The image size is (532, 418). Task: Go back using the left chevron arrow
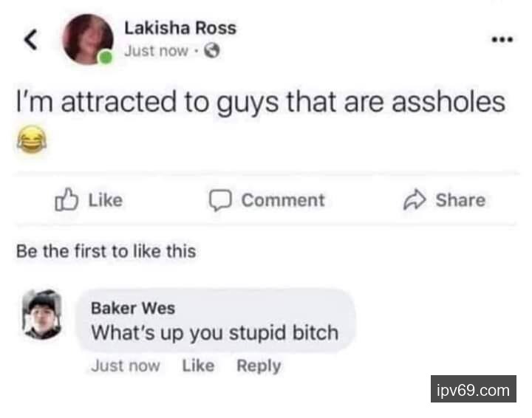click(30, 40)
